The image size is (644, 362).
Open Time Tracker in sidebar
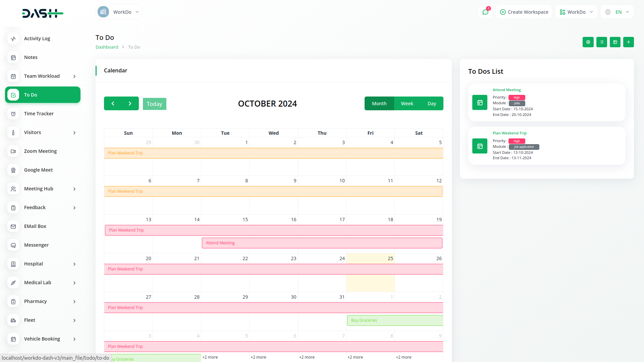(x=39, y=114)
